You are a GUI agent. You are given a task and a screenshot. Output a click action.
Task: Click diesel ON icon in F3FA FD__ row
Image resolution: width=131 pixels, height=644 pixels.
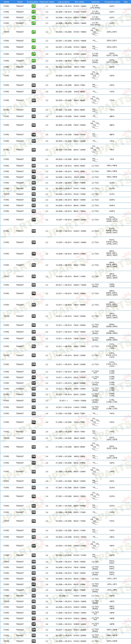tap(34, 100)
